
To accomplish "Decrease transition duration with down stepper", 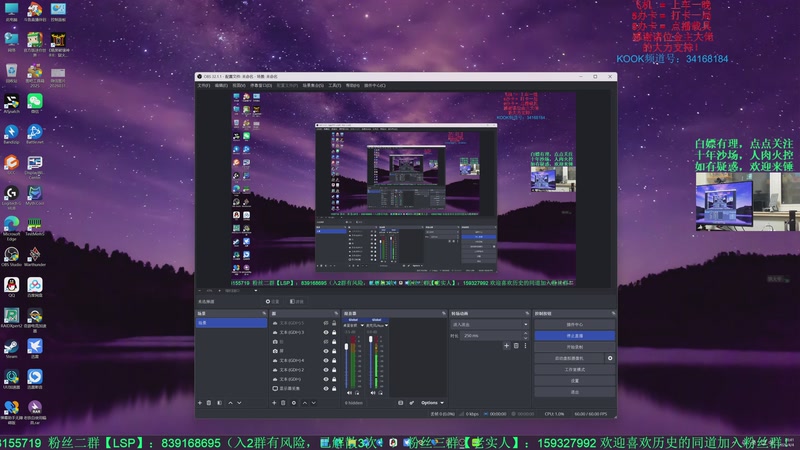I will click(526, 338).
